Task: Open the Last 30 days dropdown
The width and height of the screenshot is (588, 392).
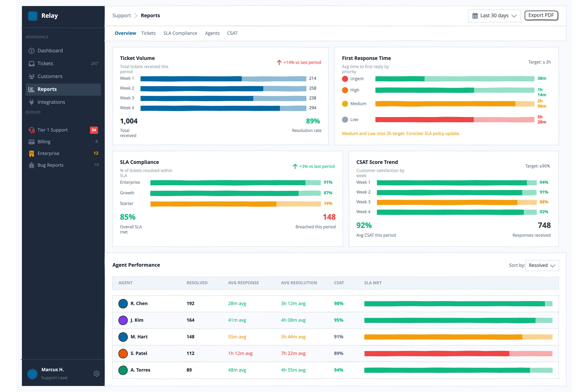Action: tap(494, 16)
